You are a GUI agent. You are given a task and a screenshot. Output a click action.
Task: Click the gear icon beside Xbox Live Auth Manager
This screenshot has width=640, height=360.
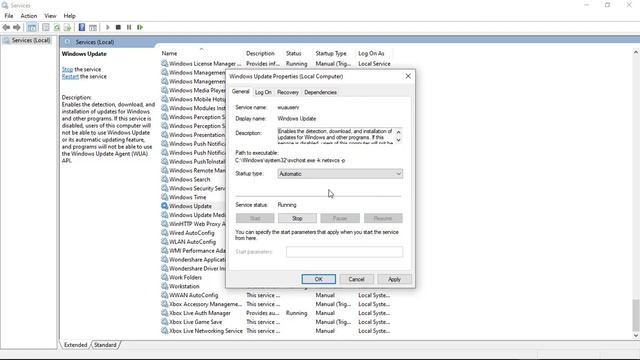pos(164,313)
